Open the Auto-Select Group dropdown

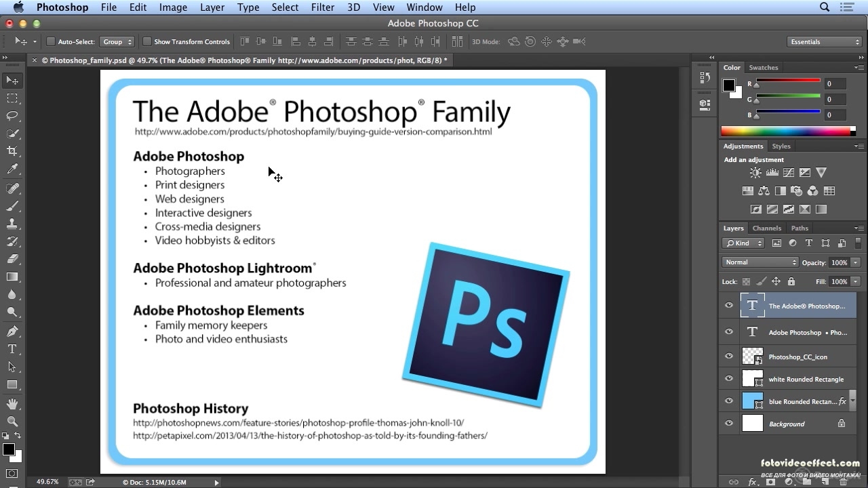117,41
